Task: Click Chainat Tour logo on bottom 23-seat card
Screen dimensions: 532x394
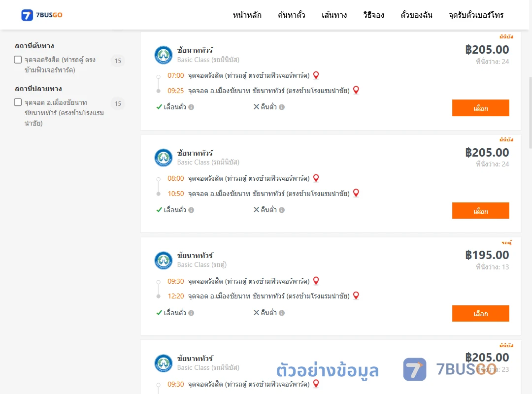Action: tap(164, 363)
